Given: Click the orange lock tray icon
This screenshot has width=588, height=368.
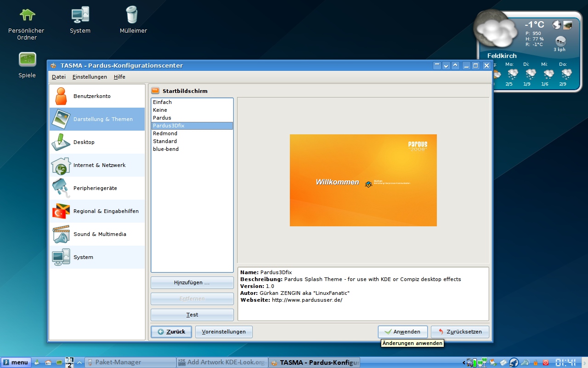Looking at the screenshot, I should point(536,362).
